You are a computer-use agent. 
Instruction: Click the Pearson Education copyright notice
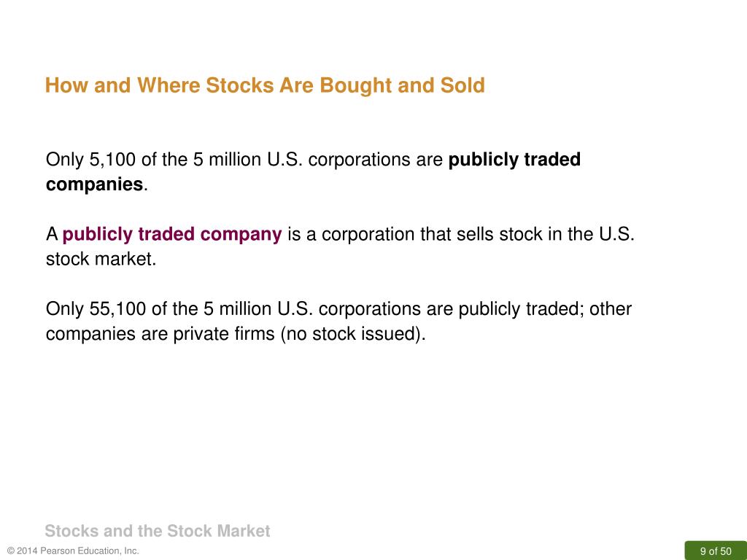pos(74,551)
